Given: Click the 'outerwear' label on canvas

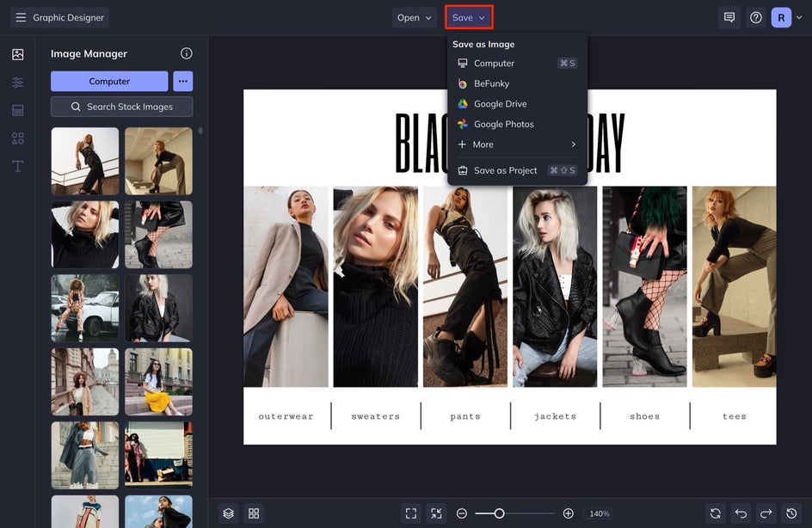Looking at the screenshot, I should click(286, 416).
